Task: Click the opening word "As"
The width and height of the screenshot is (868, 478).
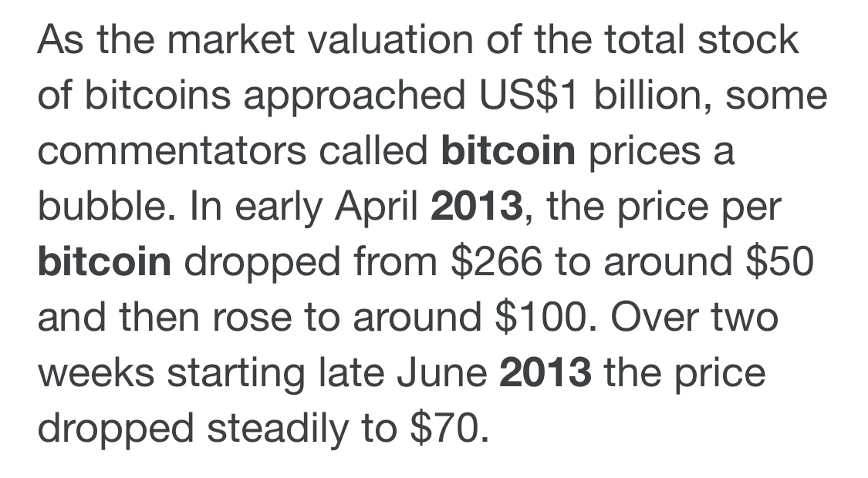Action: pyautogui.click(x=61, y=40)
